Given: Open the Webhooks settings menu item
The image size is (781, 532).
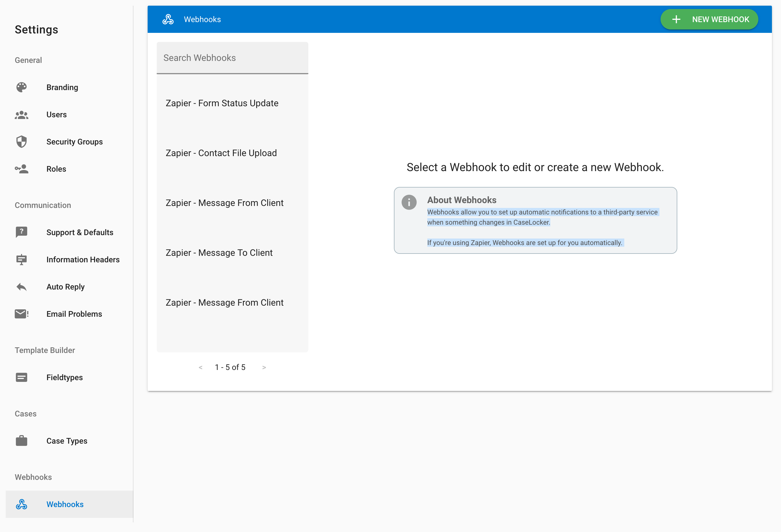Looking at the screenshot, I should 65,504.
